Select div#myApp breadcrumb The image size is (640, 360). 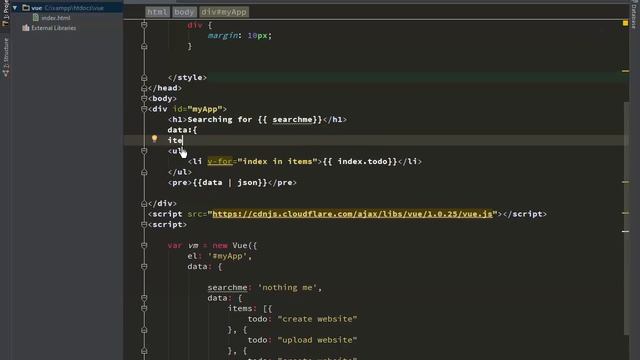point(224,12)
